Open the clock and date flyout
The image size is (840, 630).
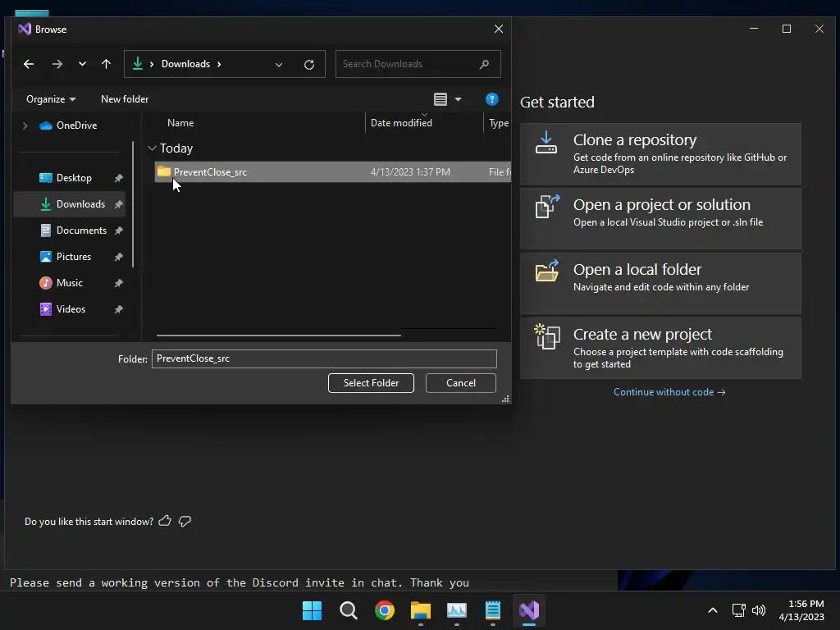point(801,610)
